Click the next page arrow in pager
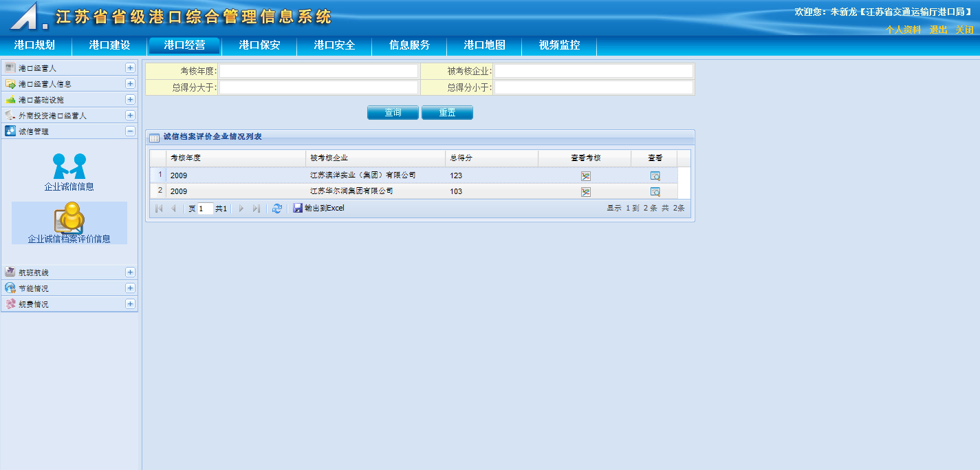The height and width of the screenshot is (470, 980). point(241,209)
